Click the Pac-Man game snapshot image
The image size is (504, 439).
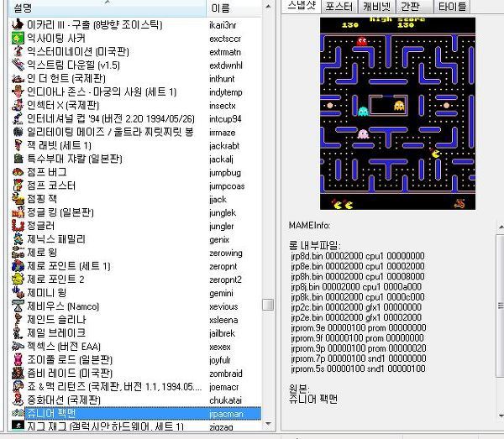coord(397,113)
